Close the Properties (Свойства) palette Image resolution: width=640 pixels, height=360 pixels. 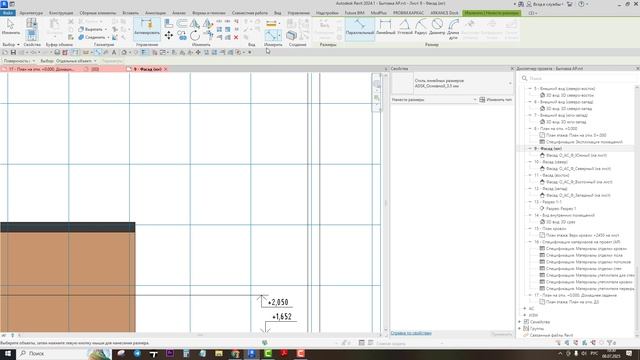512,69
